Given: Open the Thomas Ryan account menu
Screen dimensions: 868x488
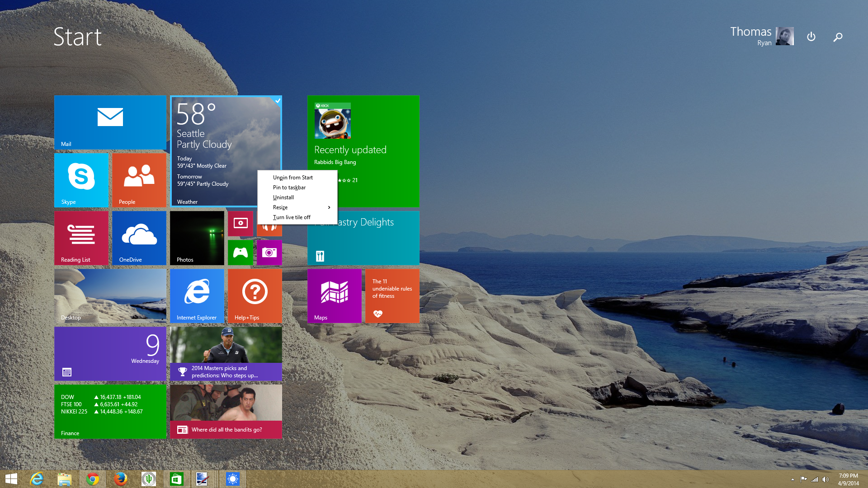Looking at the screenshot, I should coord(762,36).
